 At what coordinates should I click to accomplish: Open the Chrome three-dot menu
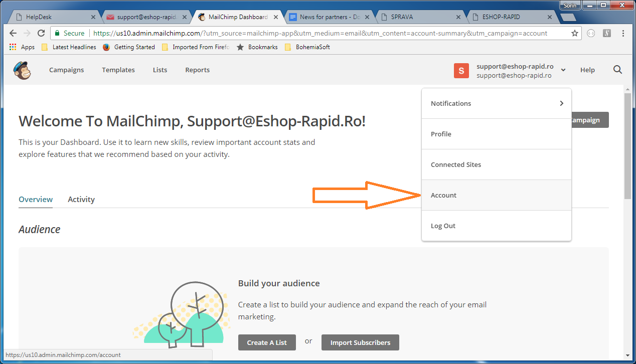coord(623,33)
